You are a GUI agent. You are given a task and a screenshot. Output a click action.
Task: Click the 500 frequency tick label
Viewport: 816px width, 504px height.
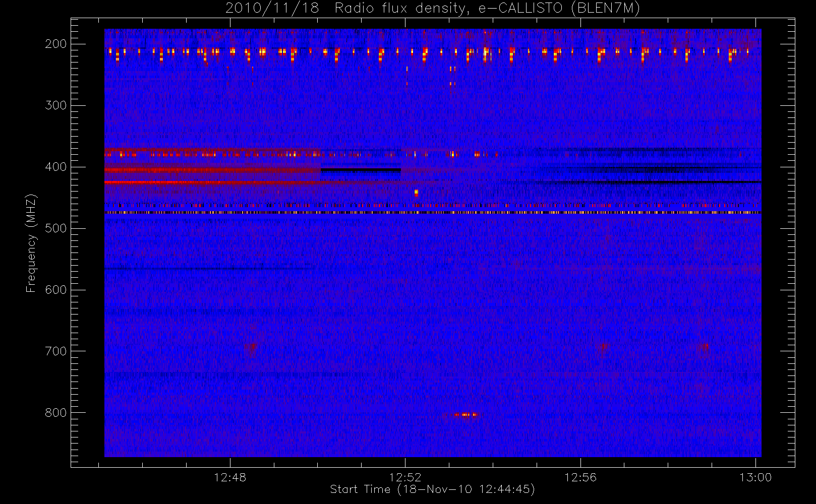coord(56,228)
